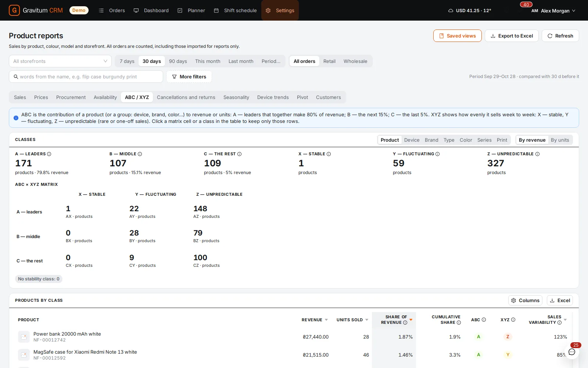Open the More filters button
588x368 pixels.
[189, 77]
